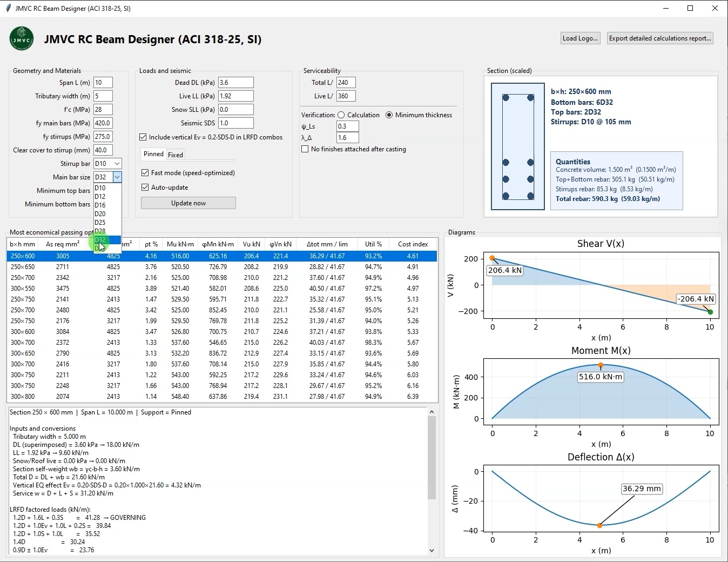The image size is (728, 562).
Task: Click the JMVC green circular logo
Action: coord(22,39)
